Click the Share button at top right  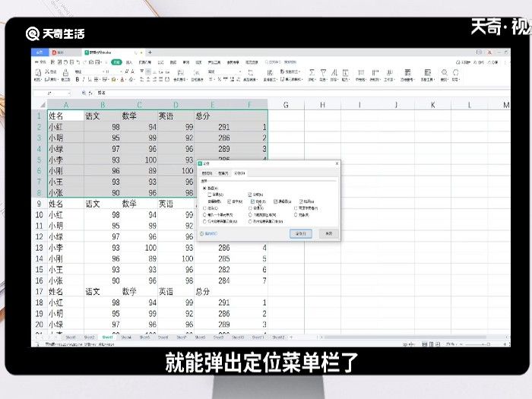(x=492, y=62)
